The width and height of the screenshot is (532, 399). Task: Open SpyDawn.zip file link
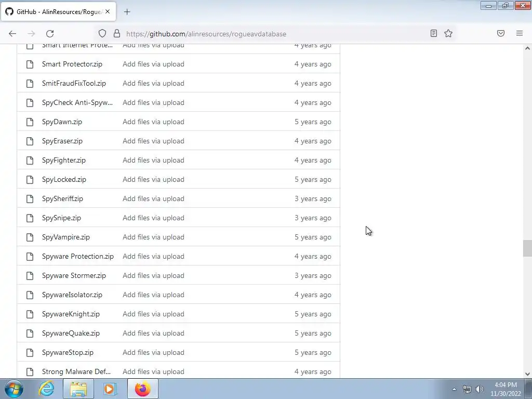pyautogui.click(x=62, y=122)
